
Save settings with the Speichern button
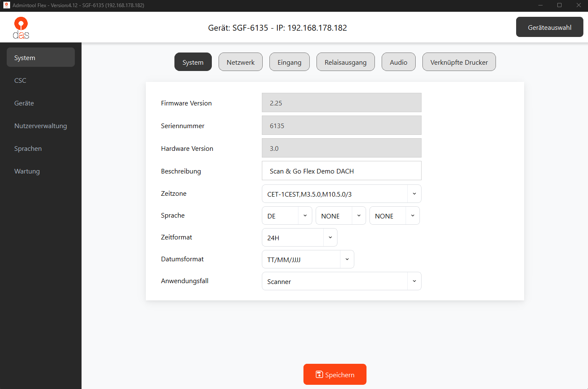(x=335, y=374)
